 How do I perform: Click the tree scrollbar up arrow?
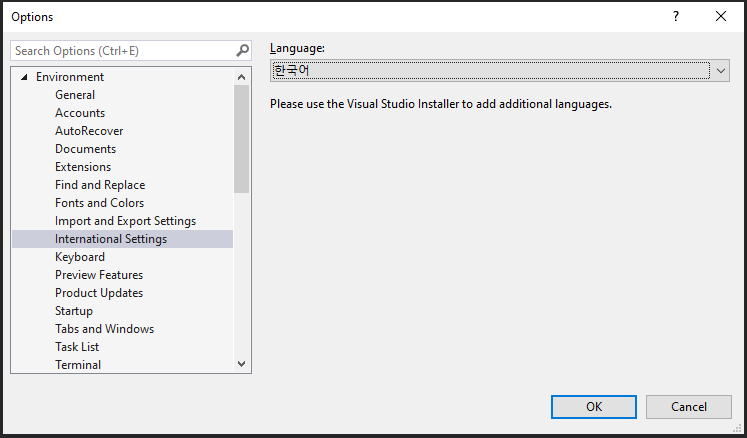coord(242,77)
